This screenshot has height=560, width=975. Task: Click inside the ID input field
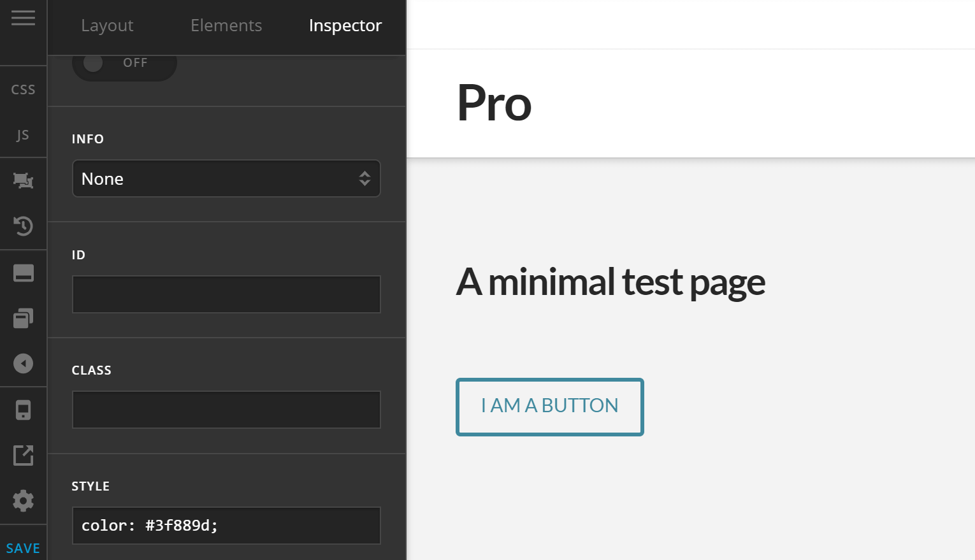226,294
